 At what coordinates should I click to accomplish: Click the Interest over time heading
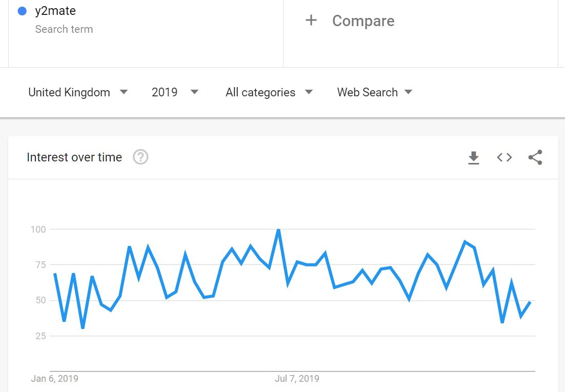pyautogui.click(x=74, y=157)
